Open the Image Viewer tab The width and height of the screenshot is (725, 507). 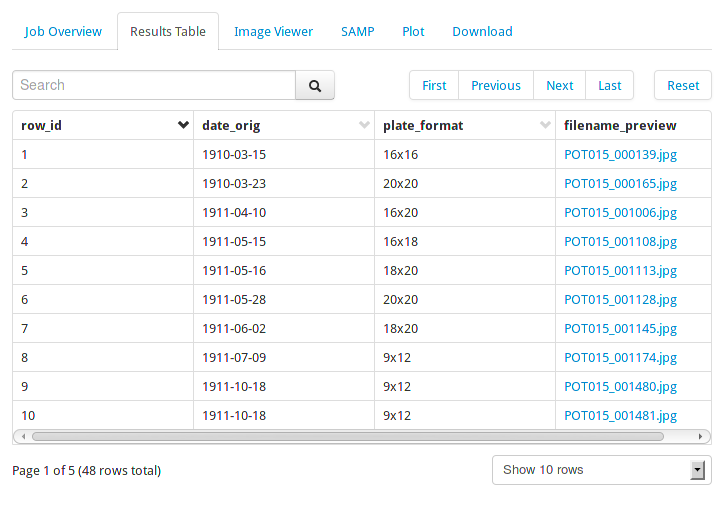273,31
